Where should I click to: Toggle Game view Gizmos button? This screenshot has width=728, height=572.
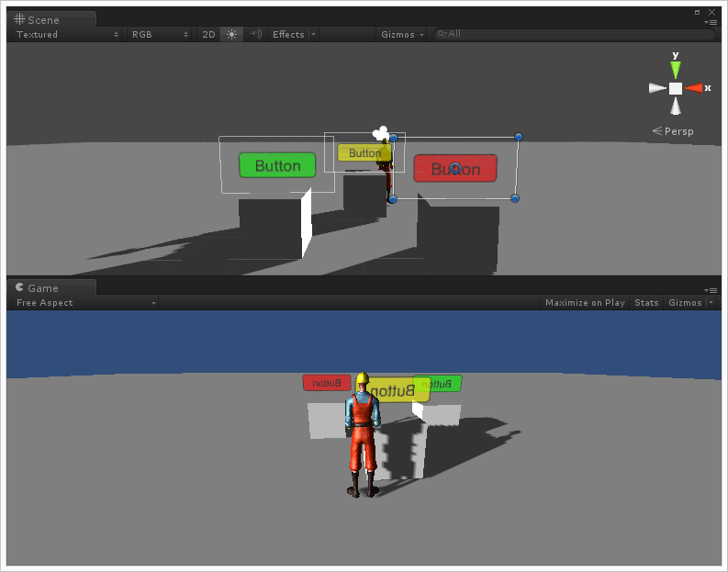685,303
